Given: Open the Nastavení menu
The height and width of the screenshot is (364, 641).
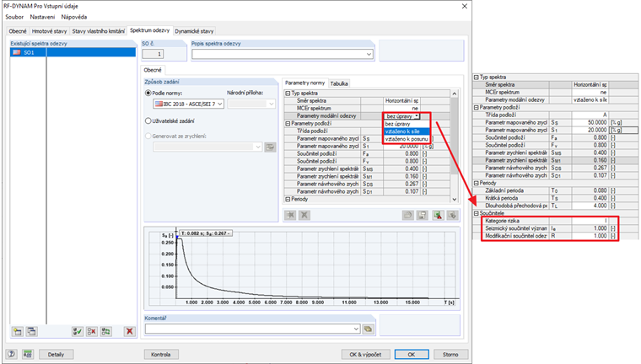Looking at the screenshot, I should [x=42, y=17].
